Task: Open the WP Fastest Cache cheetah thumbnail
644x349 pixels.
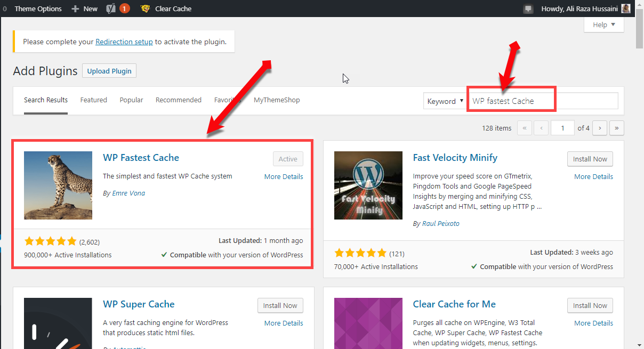Action: (x=58, y=185)
